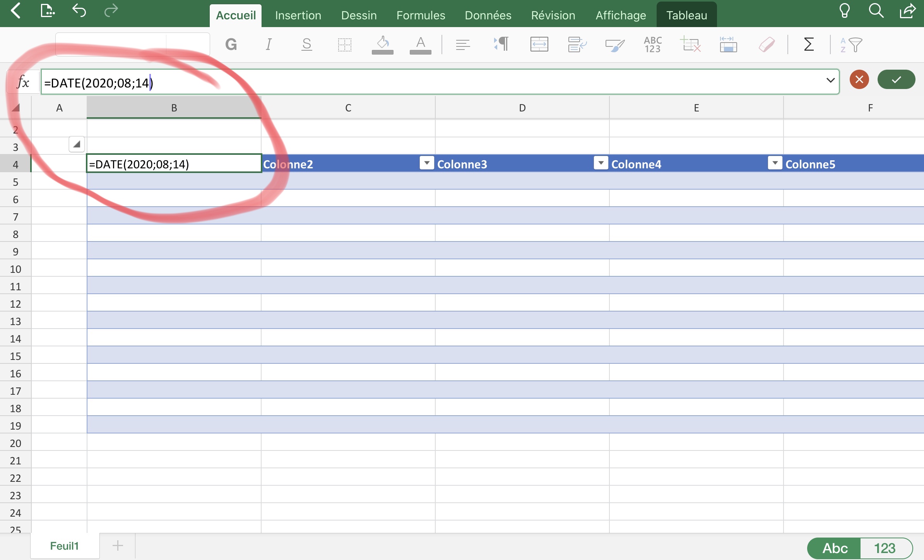Switch to the Formules tab
Screen dimensions: 924x560
[421, 15]
